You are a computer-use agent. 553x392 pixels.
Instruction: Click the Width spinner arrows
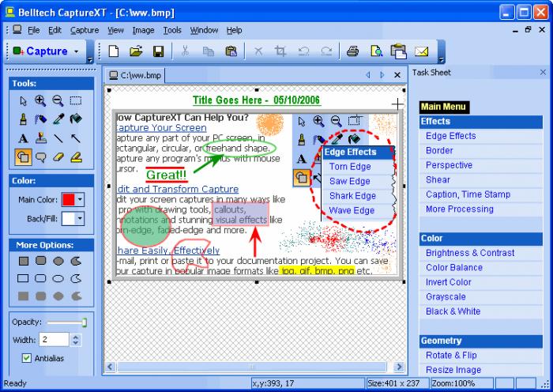[76, 340]
